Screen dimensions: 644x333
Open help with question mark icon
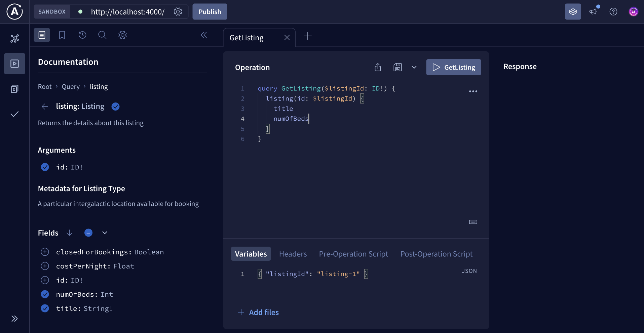tap(613, 11)
